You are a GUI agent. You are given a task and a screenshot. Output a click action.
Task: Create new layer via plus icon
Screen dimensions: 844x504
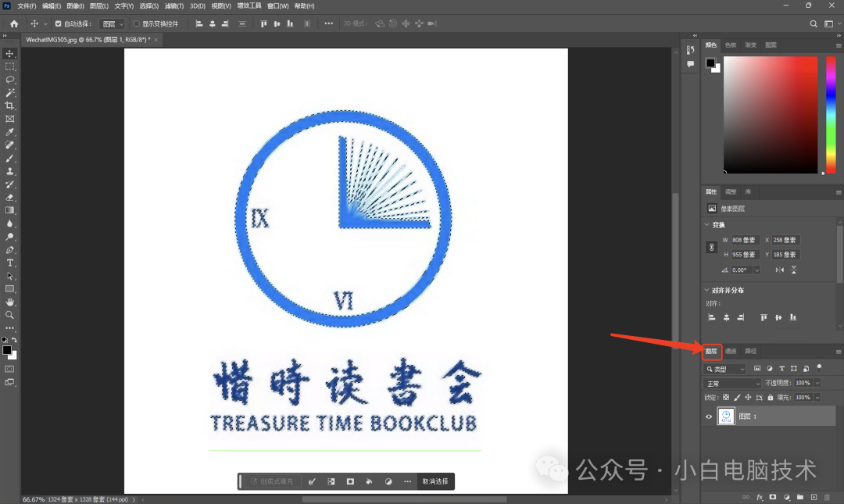tap(814, 497)
